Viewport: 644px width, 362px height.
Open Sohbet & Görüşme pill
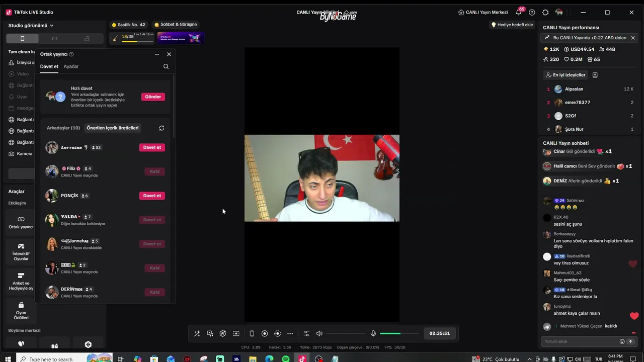click(176, 25)
